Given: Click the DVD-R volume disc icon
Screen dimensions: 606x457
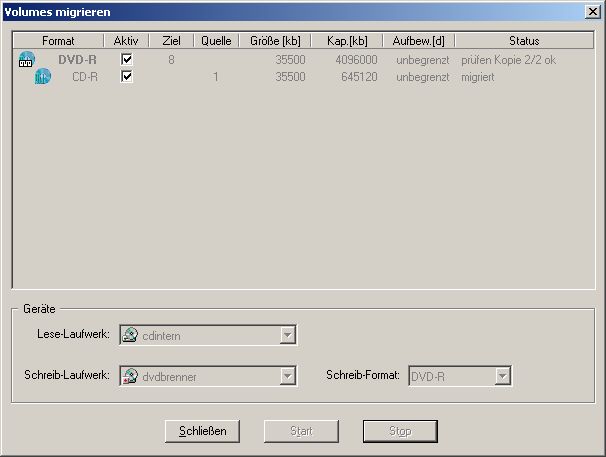Looking at the screenshot, I should 27,60.
